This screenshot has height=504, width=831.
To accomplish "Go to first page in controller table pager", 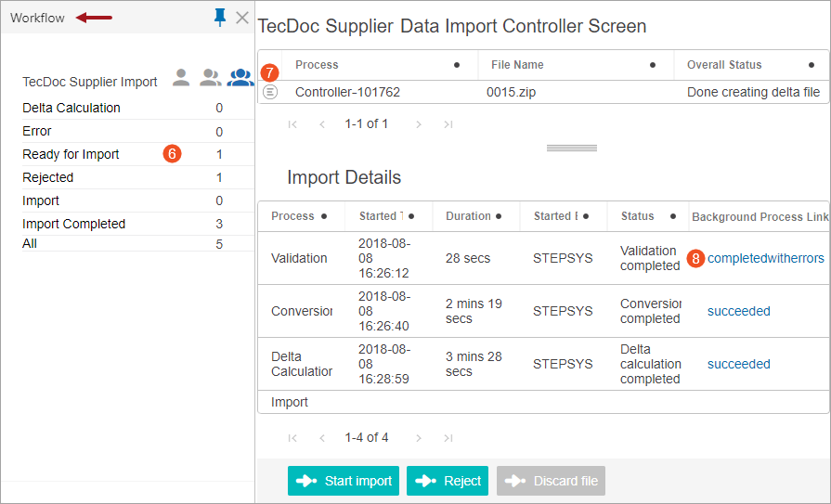I will pyautogui.click(x=292, y=124).
